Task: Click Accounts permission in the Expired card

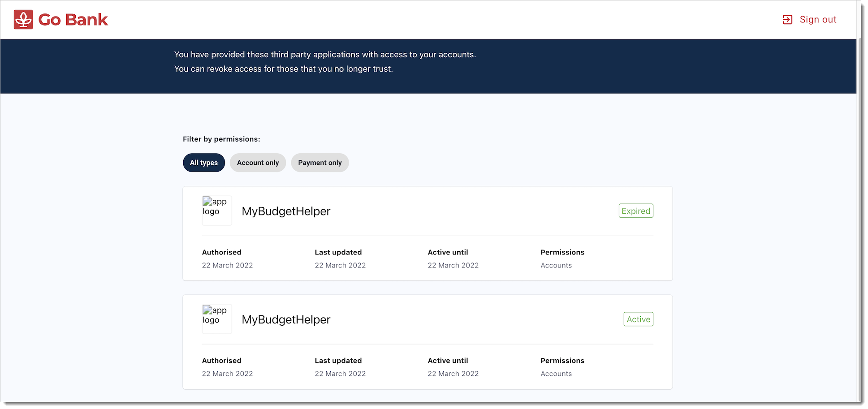Action: [x=556, y=265]
